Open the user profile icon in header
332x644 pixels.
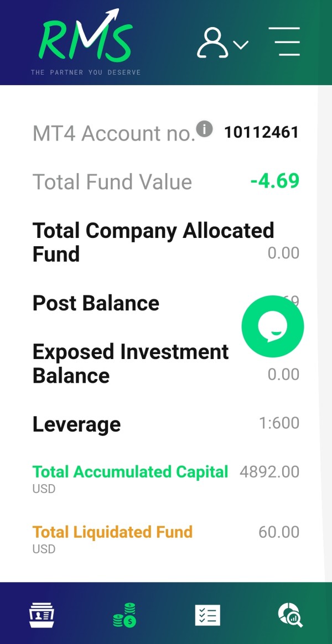click(212, 43)
